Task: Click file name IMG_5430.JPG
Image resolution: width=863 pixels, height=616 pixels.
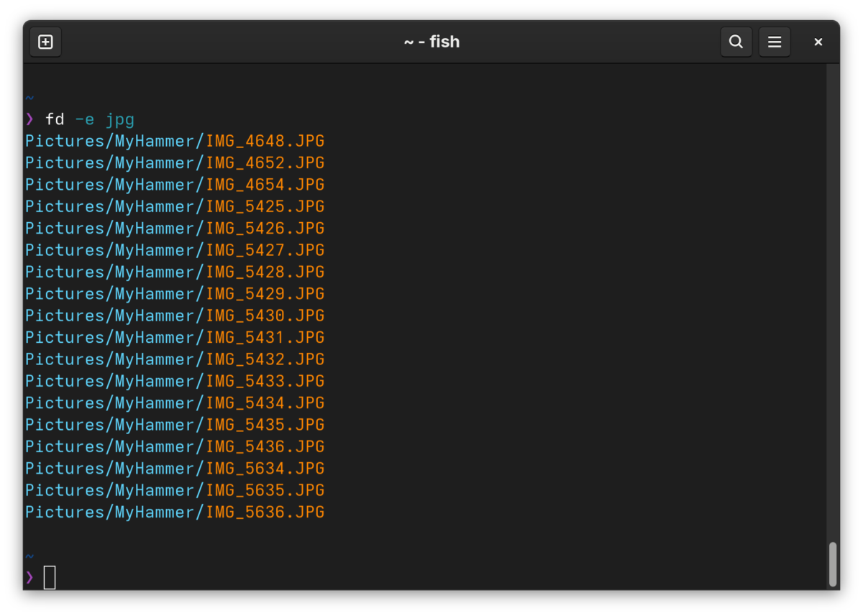Action: [265, 316]
